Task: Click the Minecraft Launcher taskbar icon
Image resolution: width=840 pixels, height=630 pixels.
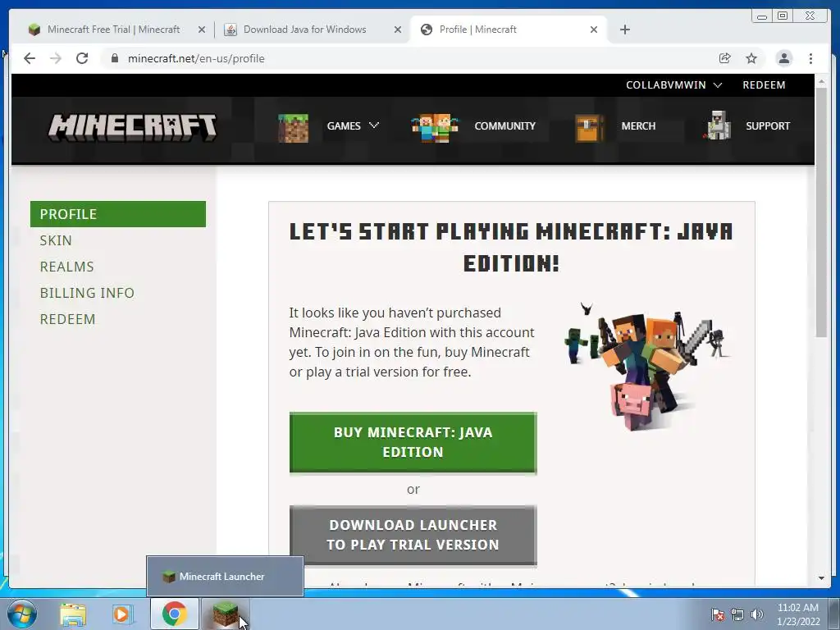Action: 226,614
